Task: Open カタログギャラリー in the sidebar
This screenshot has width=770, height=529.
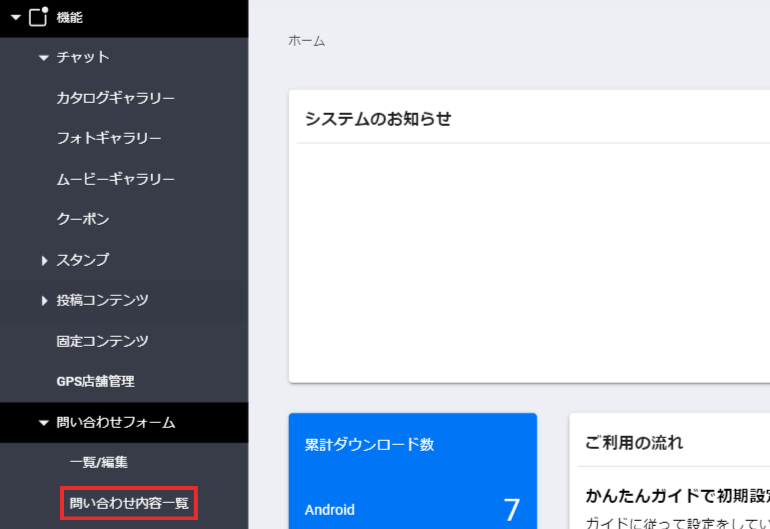Action: [115, 98]
